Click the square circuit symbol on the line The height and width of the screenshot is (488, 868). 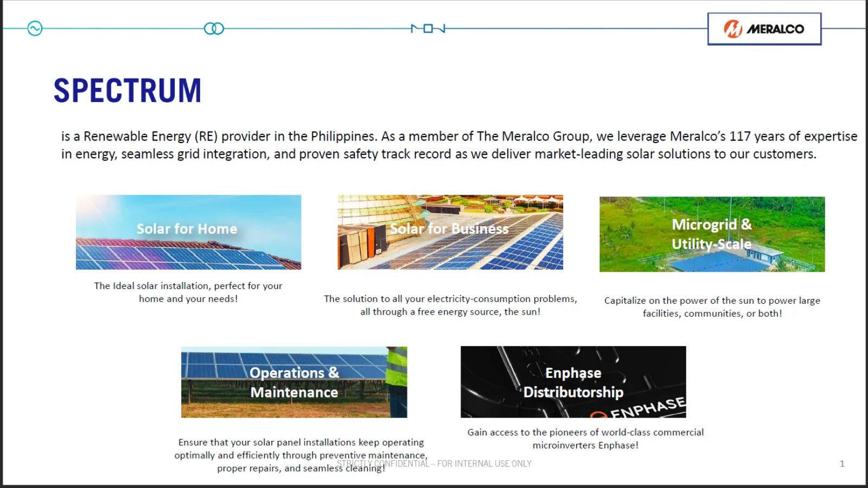(x=428, y=28)
